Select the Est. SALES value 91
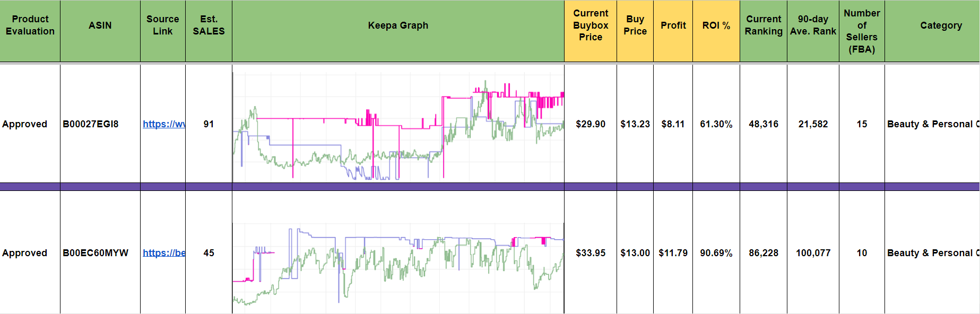 point(209,124)
